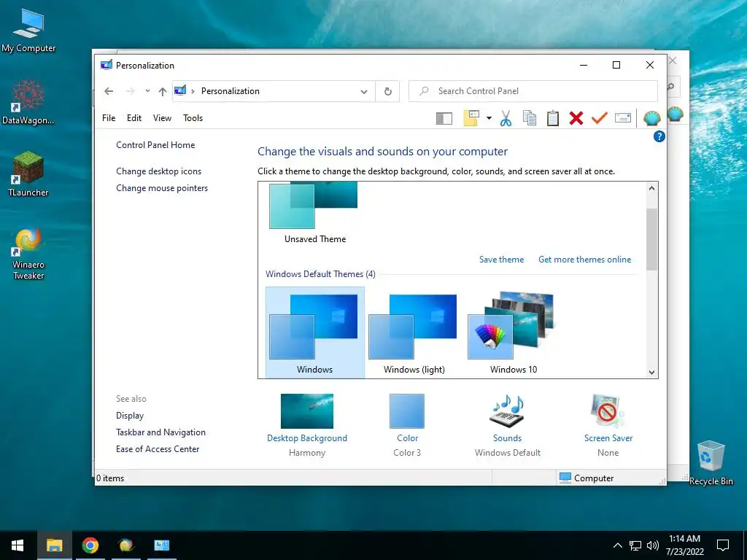Screen dimensions: 747x560
Task: Select the Windows (light) theme
Action: click(414, 332)
